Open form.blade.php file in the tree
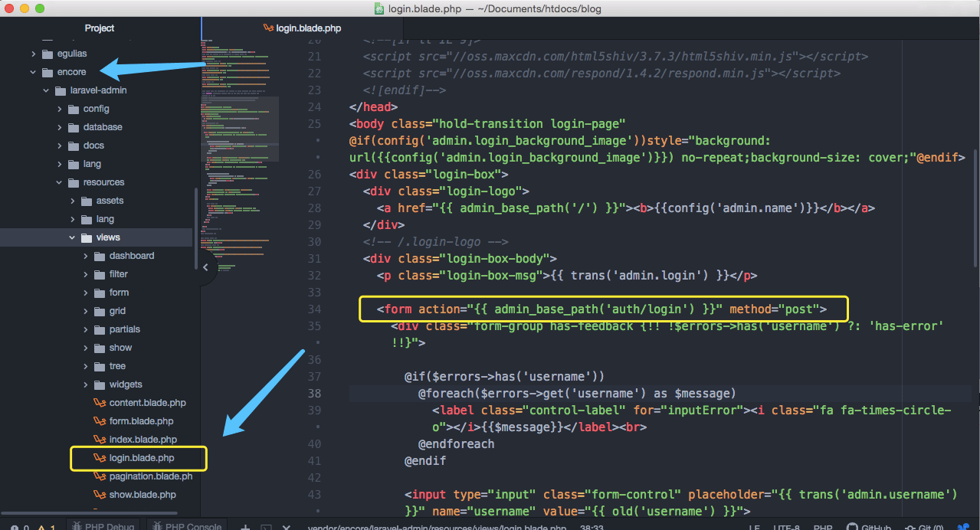Screen dimensions: 980x530 click(141, 421)
